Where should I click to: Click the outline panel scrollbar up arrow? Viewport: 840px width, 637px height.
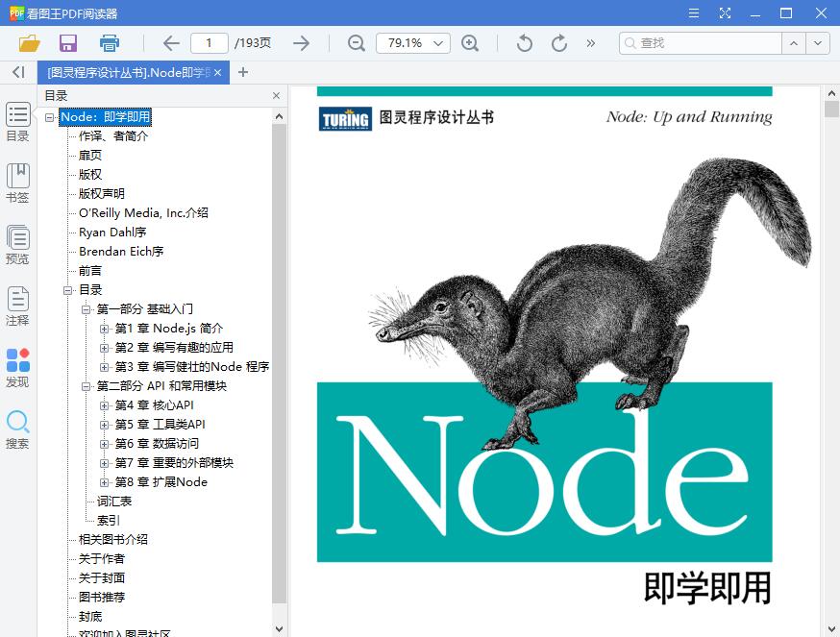point(279,116)
